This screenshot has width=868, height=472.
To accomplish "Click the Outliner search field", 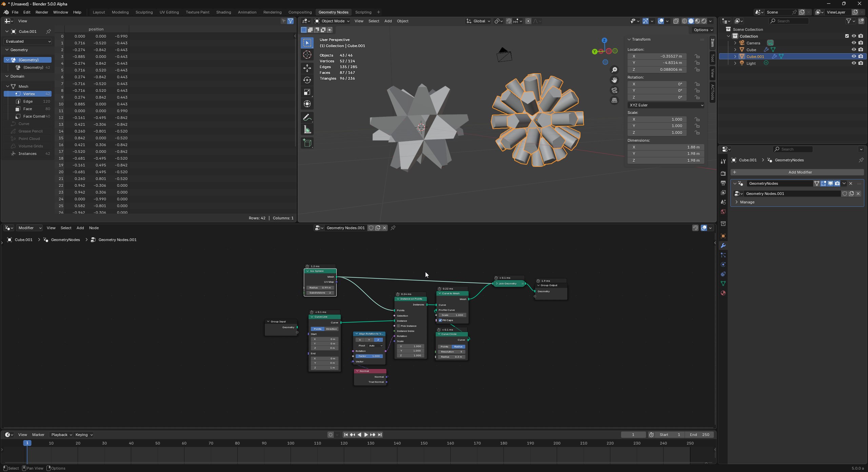I will 789,21.
